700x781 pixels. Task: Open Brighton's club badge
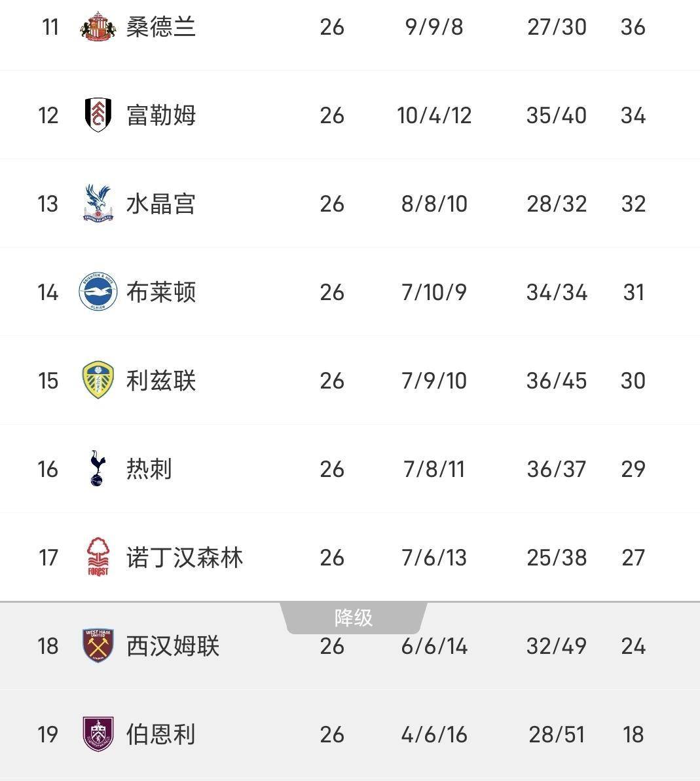96,292
